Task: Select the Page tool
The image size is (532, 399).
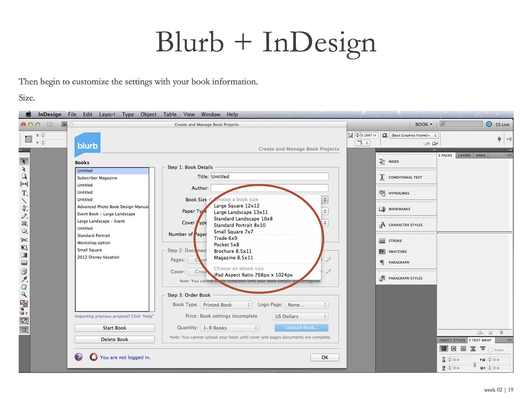Action: [x=24, y=176]
